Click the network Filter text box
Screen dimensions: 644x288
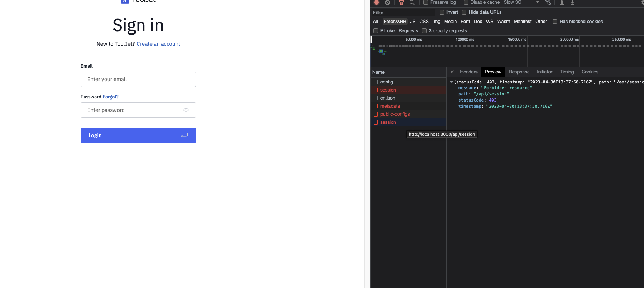[x=403, y=12]
